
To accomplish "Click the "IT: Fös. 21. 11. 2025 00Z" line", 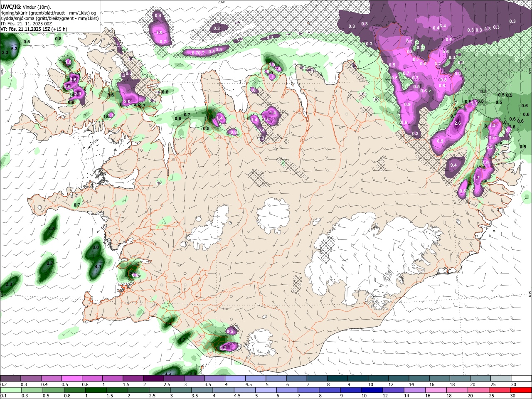I will point(26,24).
